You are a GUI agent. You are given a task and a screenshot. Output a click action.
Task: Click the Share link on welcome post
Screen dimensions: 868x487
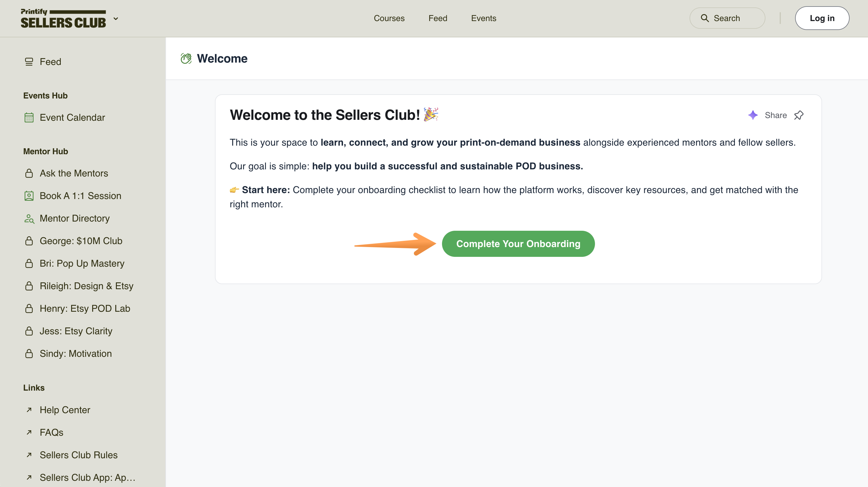[x=775, y=115]
